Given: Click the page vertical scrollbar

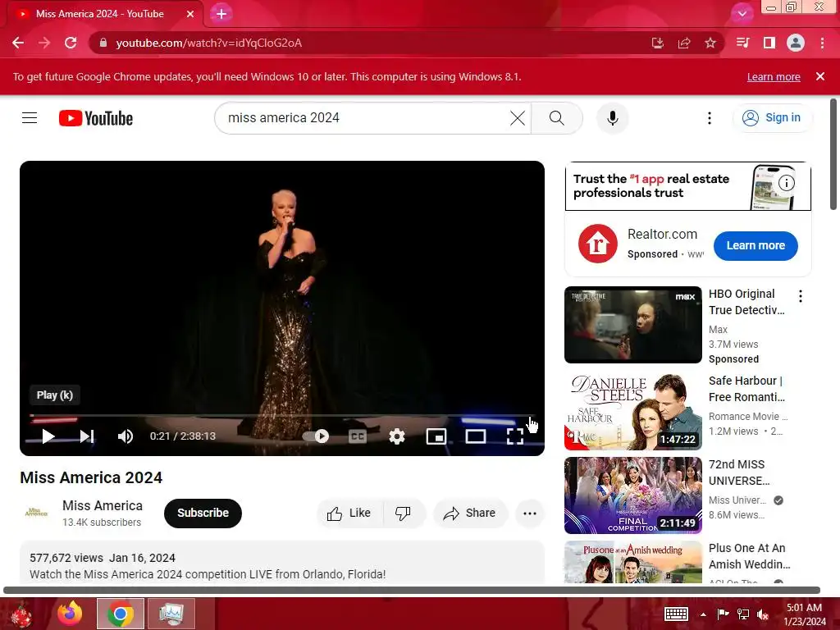Looking at the screenshot, I should coord(833,154).
